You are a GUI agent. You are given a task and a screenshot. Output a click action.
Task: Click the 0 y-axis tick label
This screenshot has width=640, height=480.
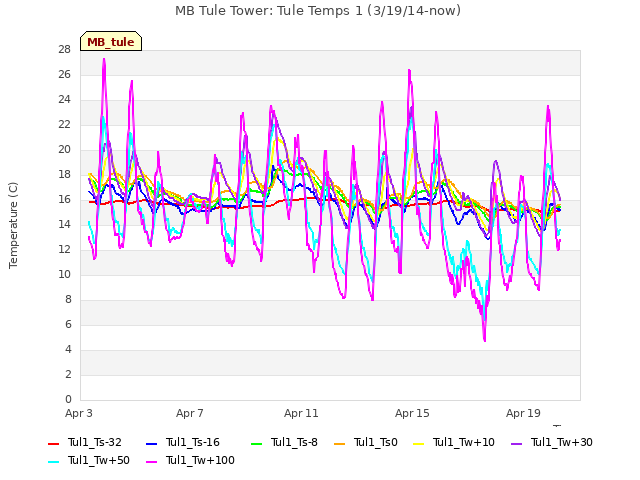click(x=68, y=399)
